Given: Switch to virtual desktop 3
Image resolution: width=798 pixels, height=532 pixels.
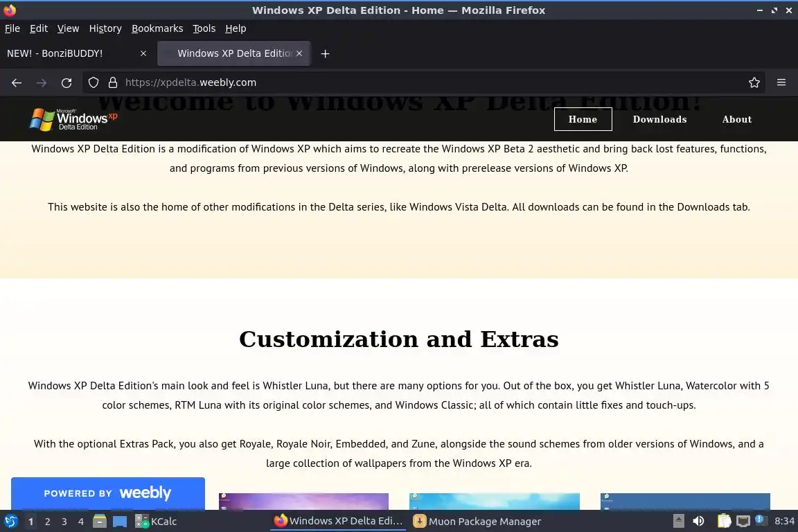Looking at the screenshot, I should pyautogui.click(x=64, y=522).
